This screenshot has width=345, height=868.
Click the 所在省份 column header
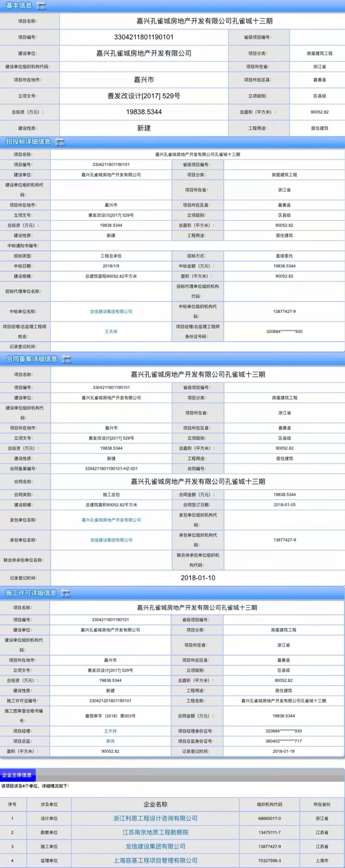coord(322,804)
